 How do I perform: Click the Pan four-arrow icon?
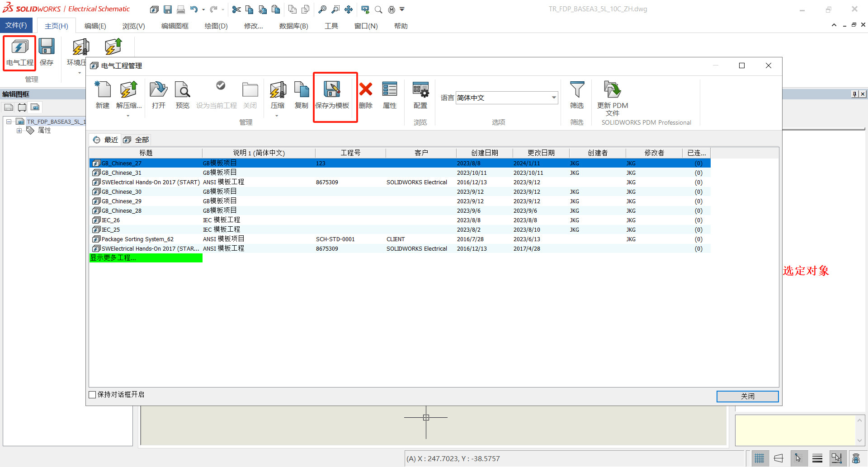point(349,9)
